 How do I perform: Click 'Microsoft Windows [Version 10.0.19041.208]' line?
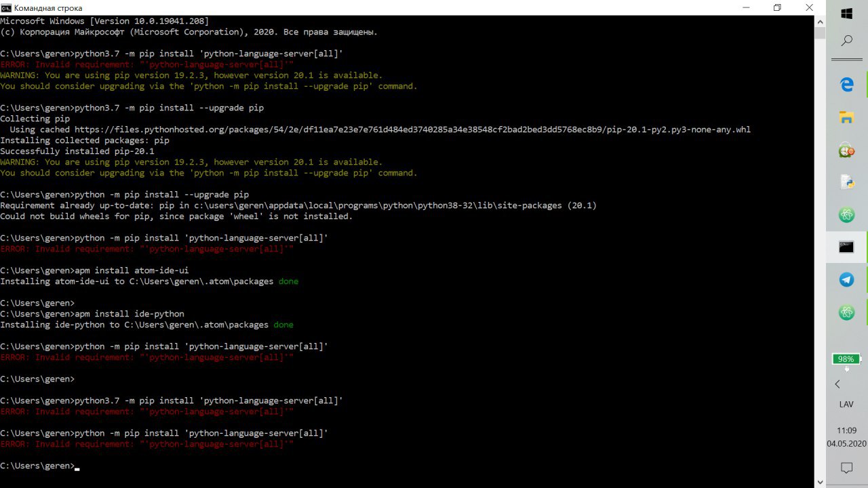[x=104, y=21]
